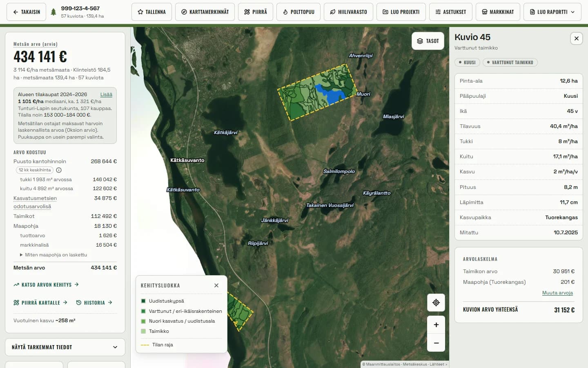
Task: Open the Markkinat marketplace
Action: [x=498, y=12]
